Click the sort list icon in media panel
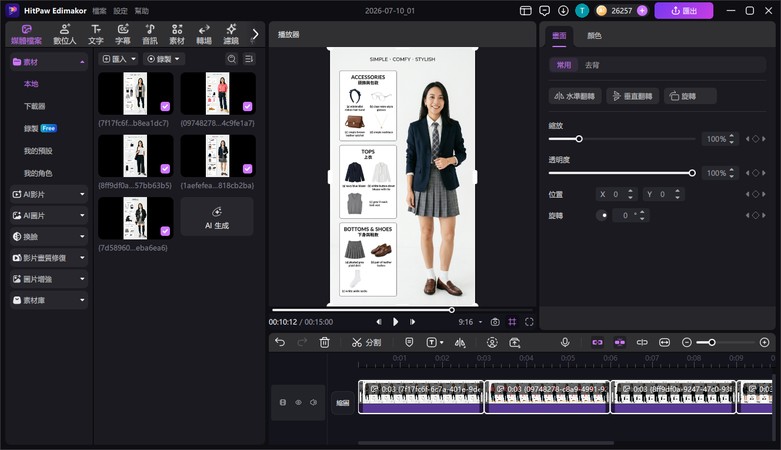Screen dimensions: 781x450 click(x=249, y=59)
